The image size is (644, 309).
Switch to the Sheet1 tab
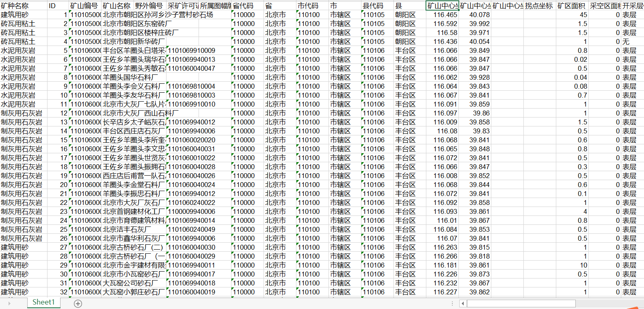43,302
